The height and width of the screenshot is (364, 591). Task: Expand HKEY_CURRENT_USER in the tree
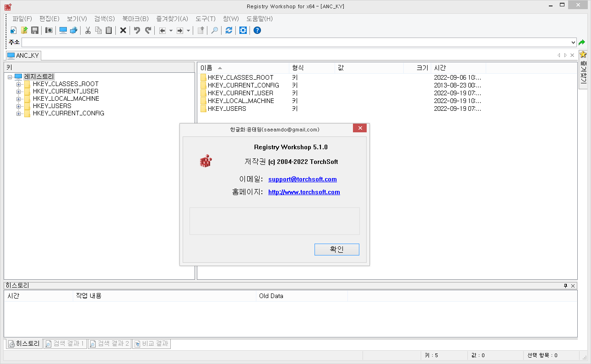point(19,92)
